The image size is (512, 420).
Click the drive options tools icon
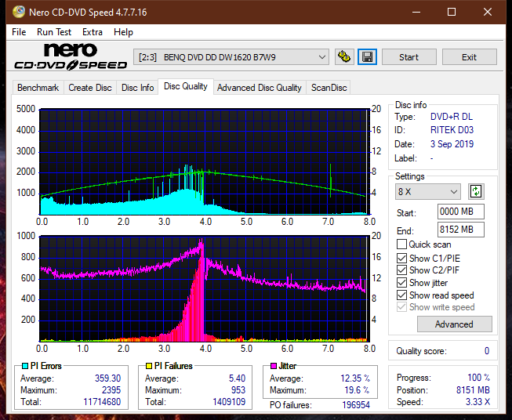pos(344,57)
